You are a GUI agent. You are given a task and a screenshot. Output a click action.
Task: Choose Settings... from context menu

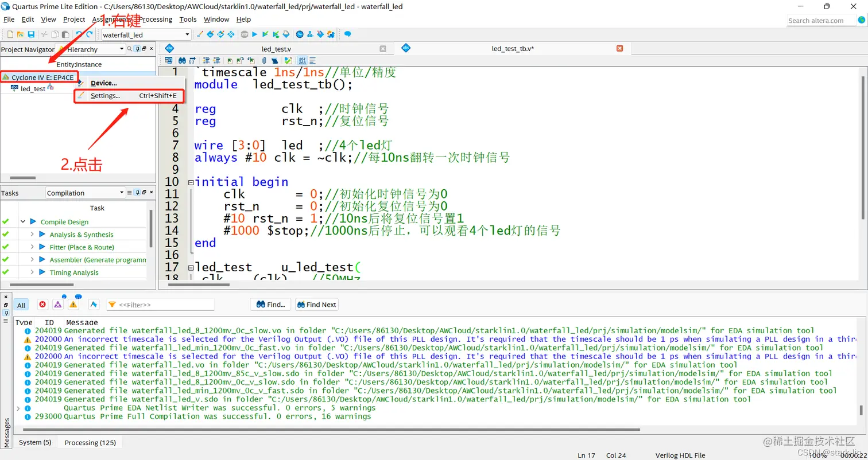129,96
